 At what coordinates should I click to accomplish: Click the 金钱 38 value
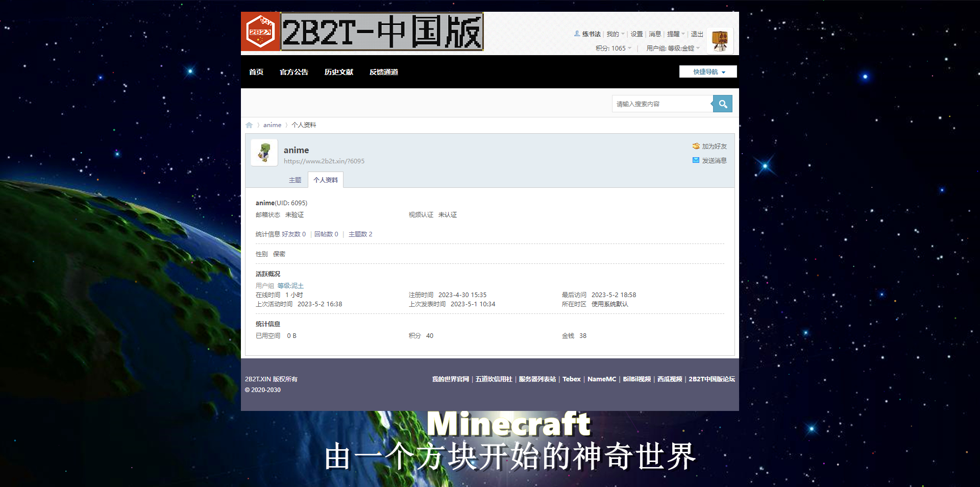coord(583,336)
